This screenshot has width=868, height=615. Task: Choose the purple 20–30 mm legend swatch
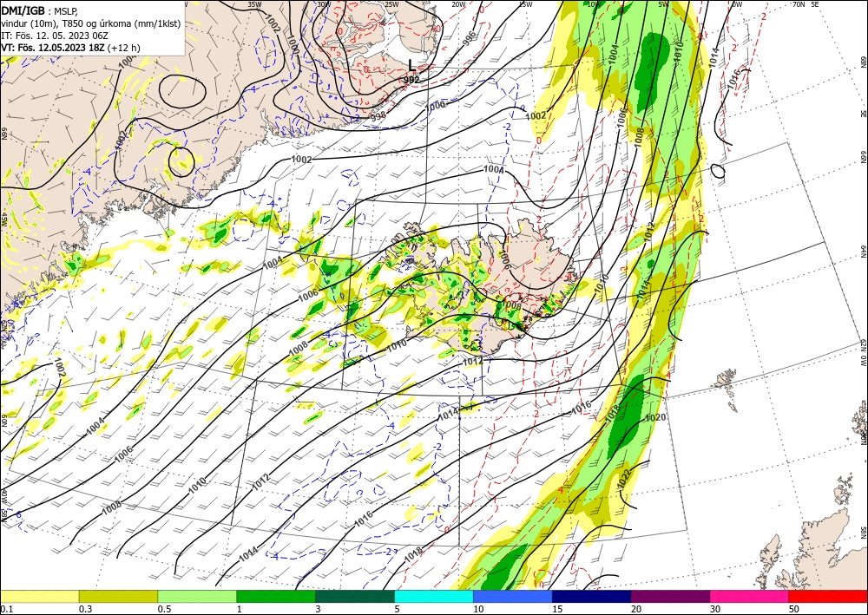670,596
